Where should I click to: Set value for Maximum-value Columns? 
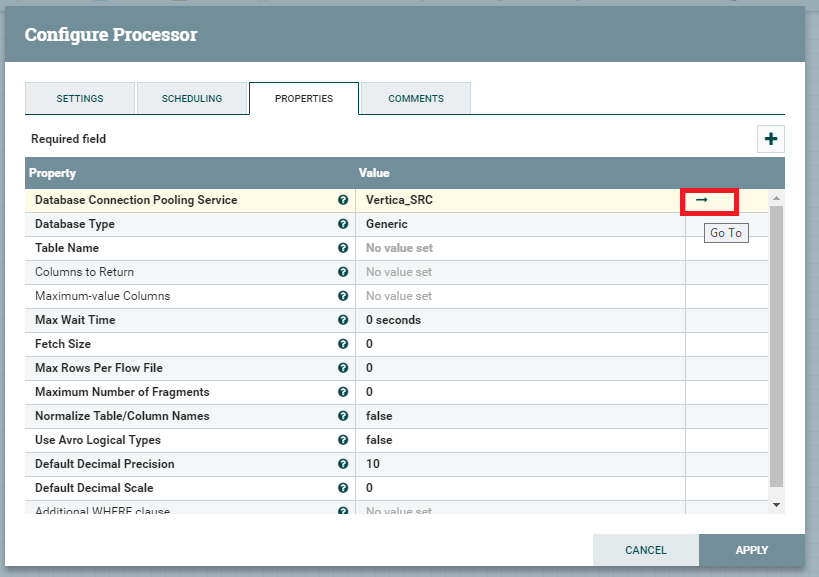[x=520, y=296]
